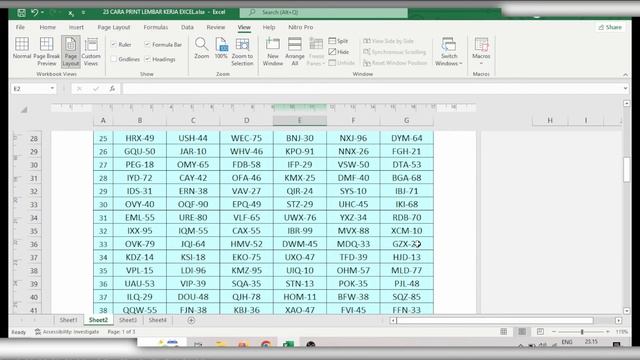Switch to Sheet4 tab

coord(158,320)
